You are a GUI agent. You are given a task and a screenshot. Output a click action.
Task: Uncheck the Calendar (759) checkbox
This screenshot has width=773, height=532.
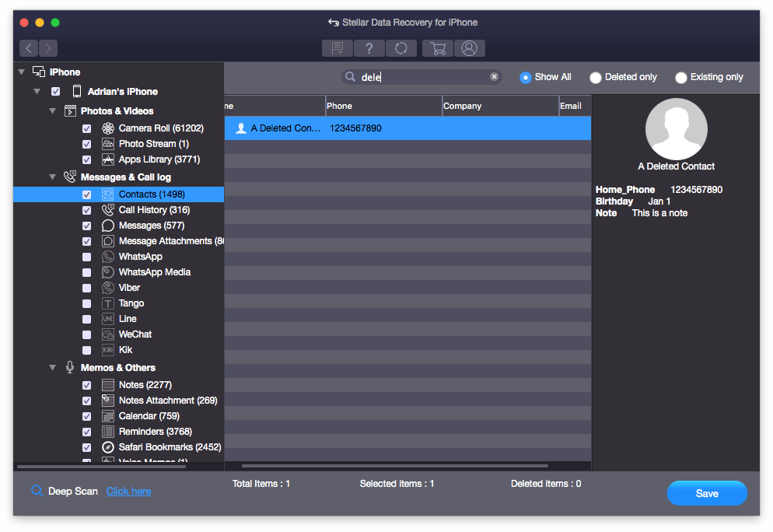(87, 417)
